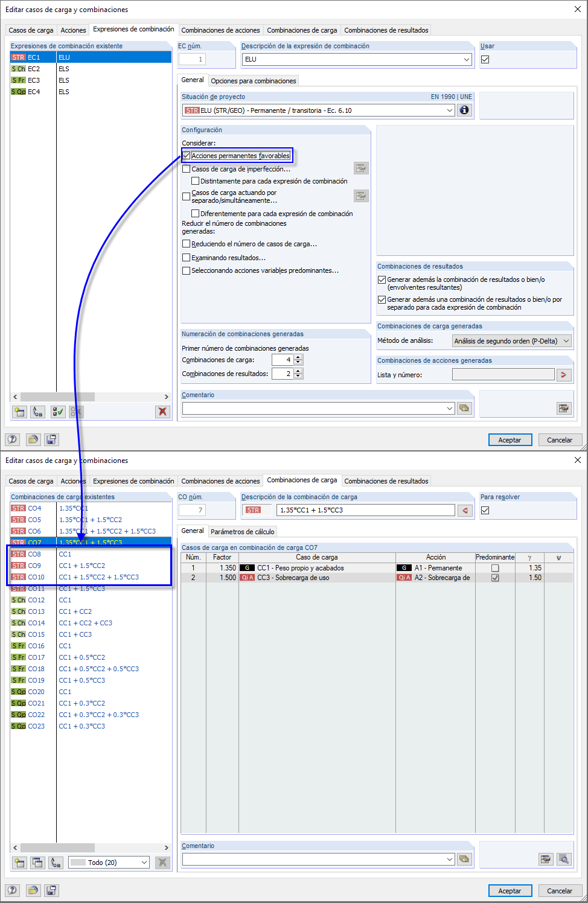Create new load combination in lower window
This screenshot has width=588, height=903.
pyautogui.click(x=19, y=863)
